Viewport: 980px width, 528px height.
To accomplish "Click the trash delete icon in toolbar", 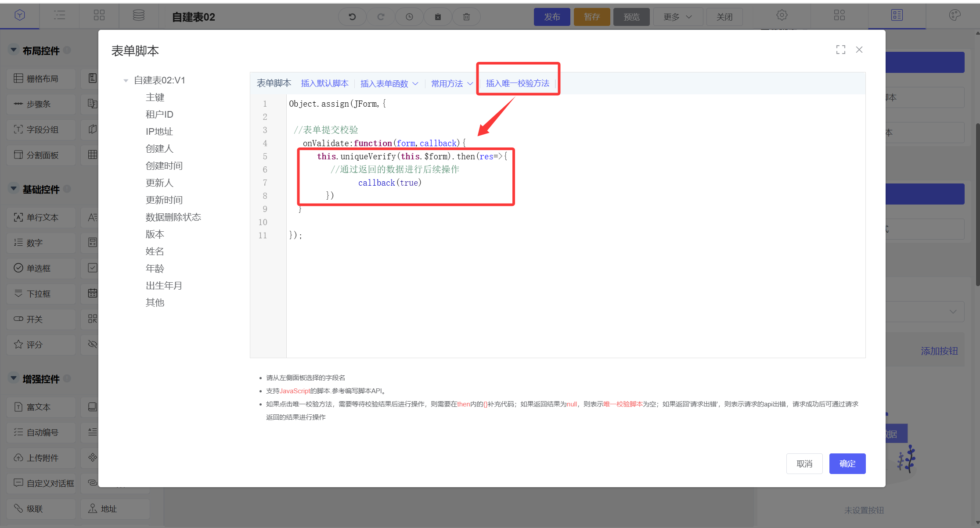I will (466, 17).
